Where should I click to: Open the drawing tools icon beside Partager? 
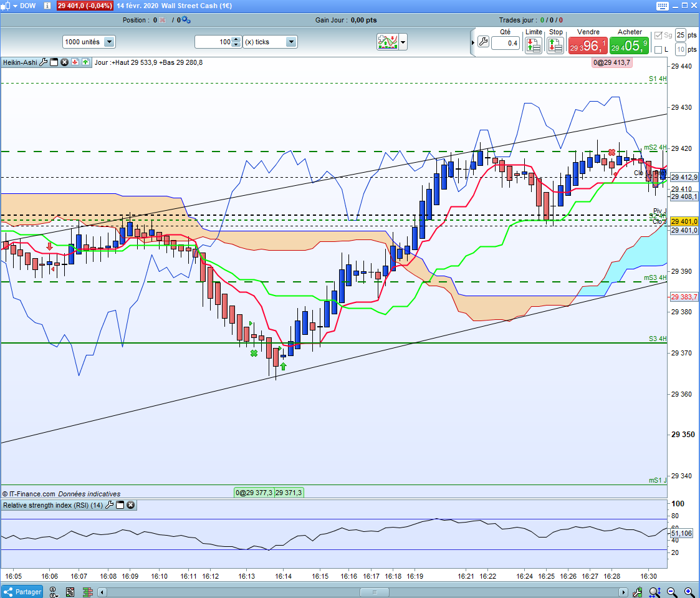[x=53, y=592]
